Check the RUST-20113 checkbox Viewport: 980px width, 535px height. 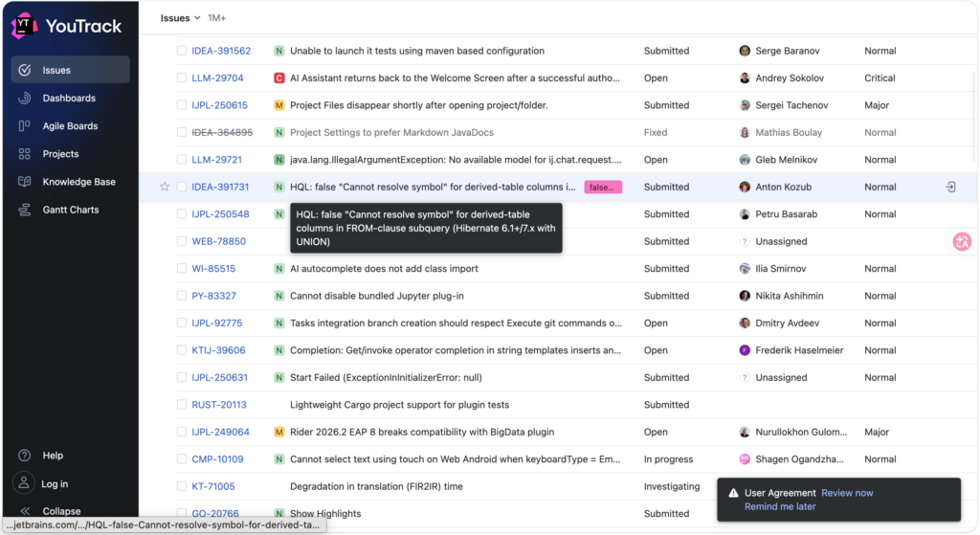coord(181,405)
